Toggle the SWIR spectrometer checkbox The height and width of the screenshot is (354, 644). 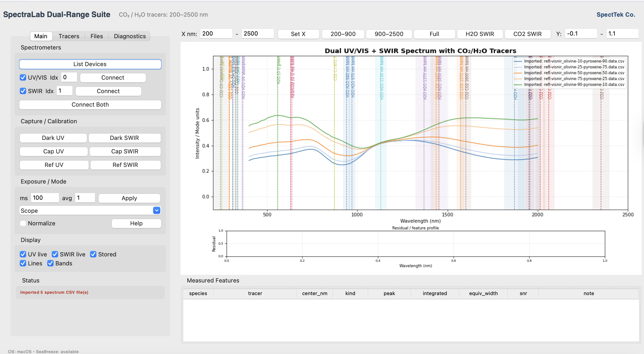click(23, 91)
